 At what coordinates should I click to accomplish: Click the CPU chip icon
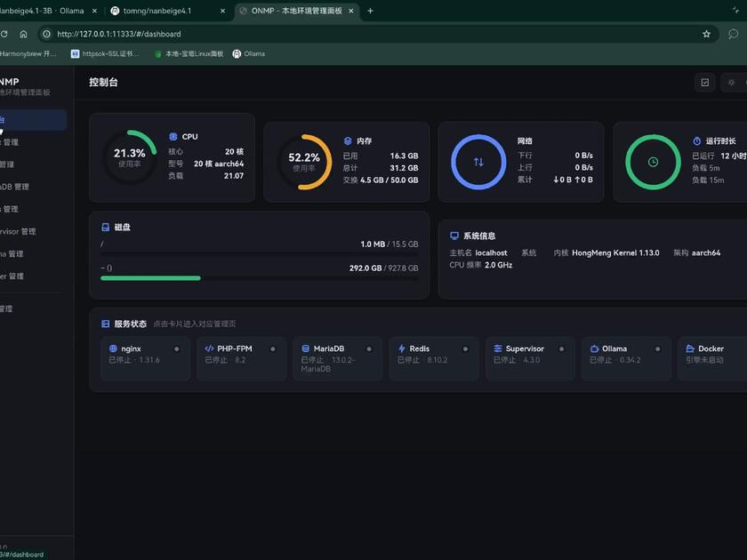click(173, 137)
